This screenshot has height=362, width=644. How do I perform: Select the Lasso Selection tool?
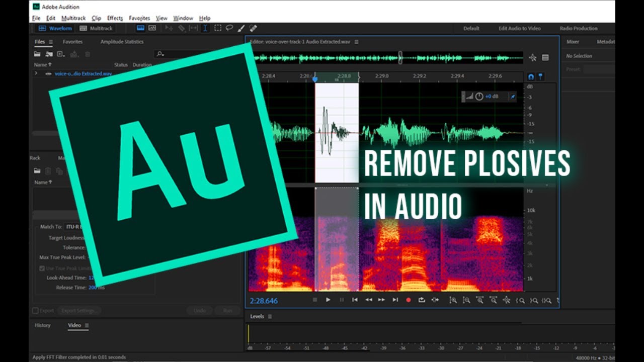(x=229, y=29)
